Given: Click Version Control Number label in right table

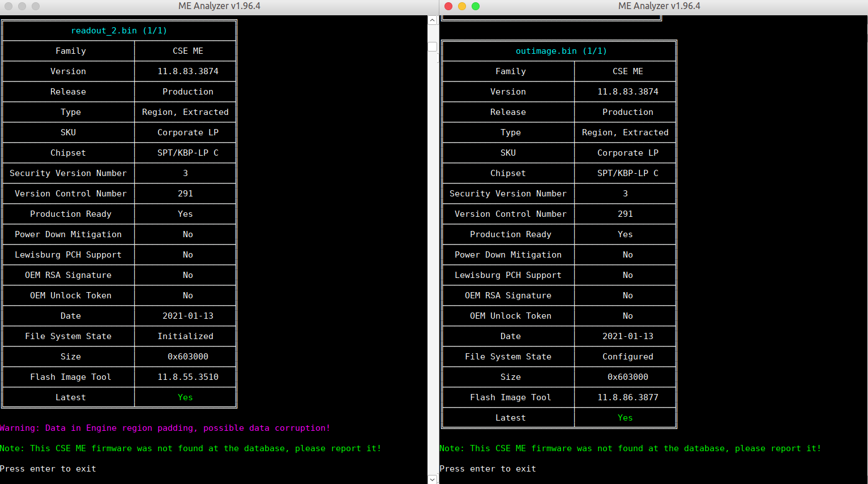Looking at the screenshot, I should (x=511, y=214).
